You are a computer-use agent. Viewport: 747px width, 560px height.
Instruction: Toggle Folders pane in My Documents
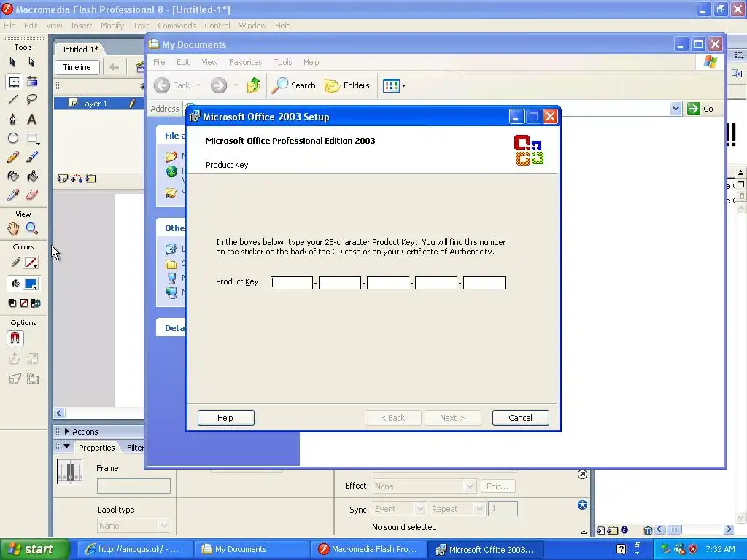[x=347, y=85]
